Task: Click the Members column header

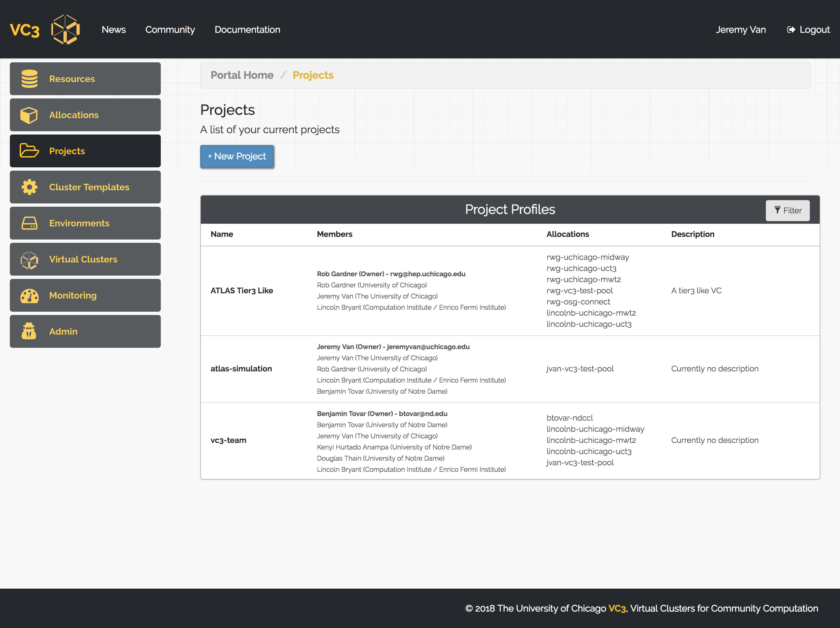Action: click(335, 234)
